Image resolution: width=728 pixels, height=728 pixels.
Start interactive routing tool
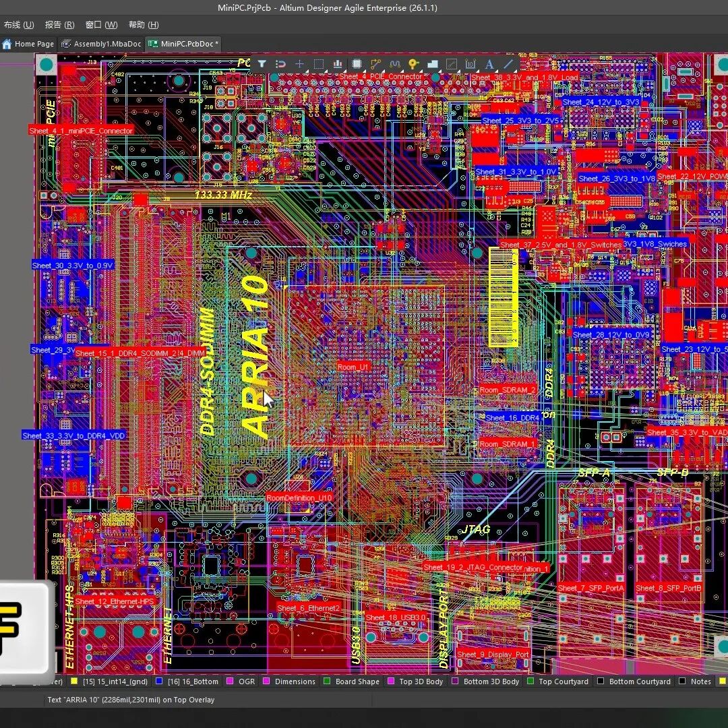(x=375, y=64)
